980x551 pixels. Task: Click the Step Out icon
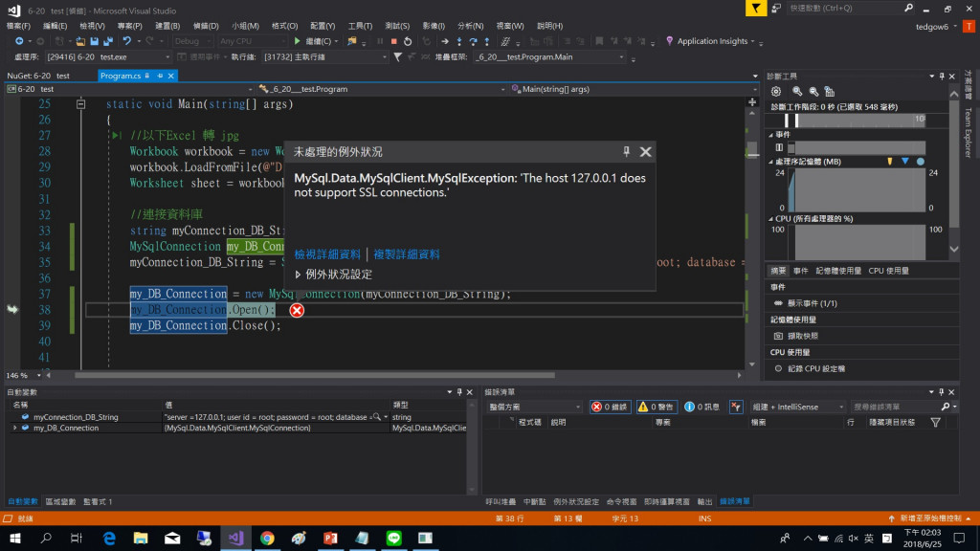pyautogui.click(x=487, y=41)
